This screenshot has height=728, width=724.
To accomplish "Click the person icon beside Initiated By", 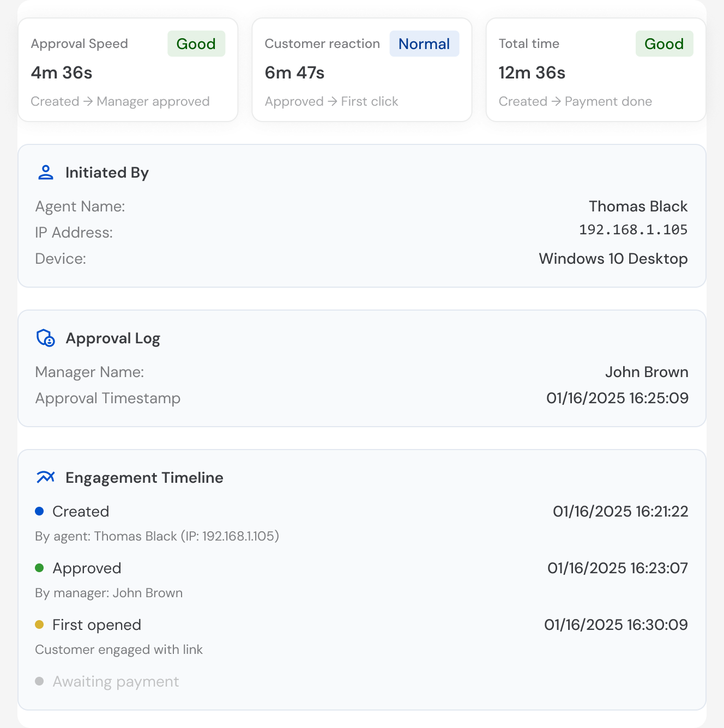I will (46, 173).
